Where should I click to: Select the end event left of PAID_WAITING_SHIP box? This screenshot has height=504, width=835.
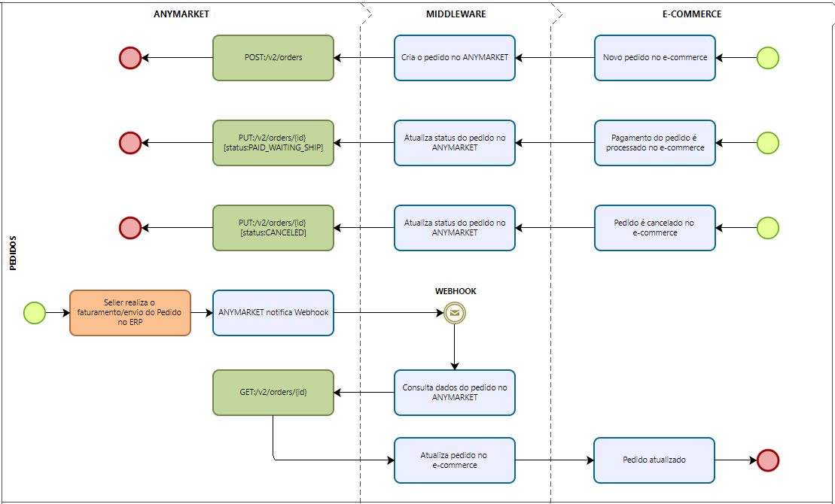(130, 143)
